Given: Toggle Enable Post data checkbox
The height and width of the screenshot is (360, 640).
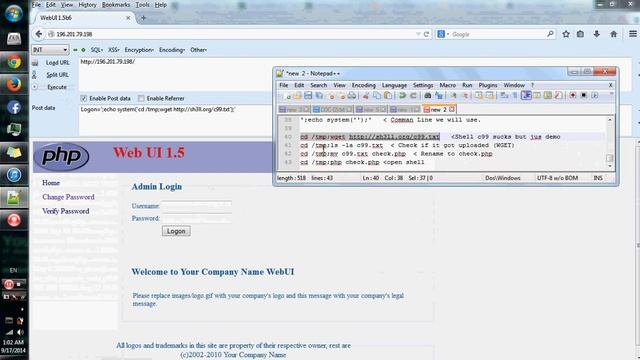Looking at the screenshot, I should coord(84,98).
